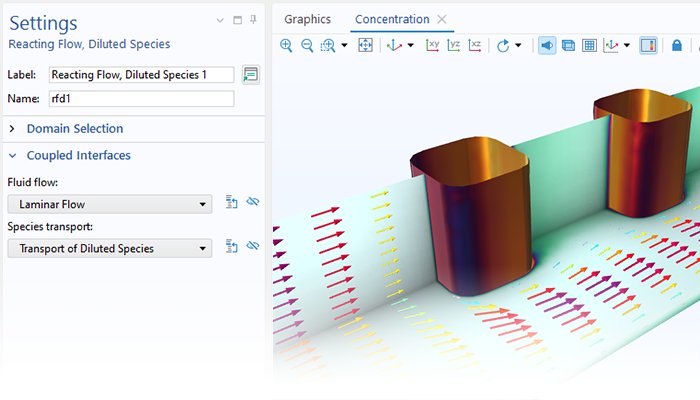
Task: Go to source of Fluid flow interface
Action: click(x=231, y=202)
